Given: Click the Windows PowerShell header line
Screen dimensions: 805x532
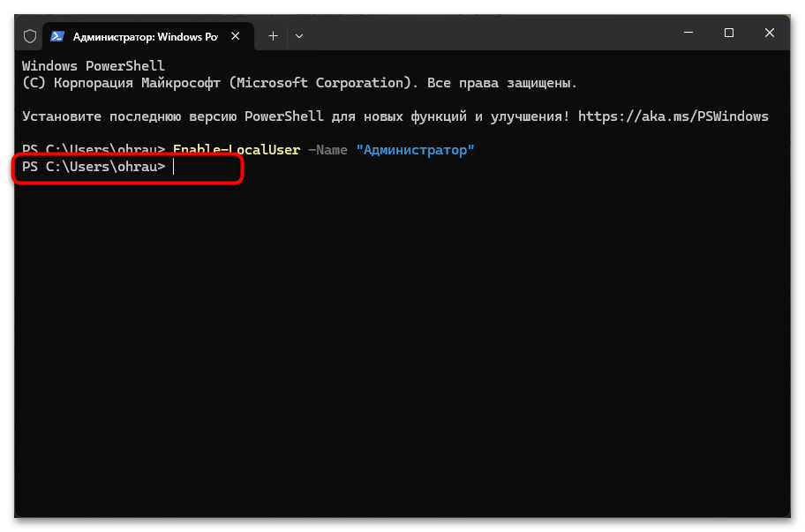Looking at the screenshot, I should (x=94, y=66).
